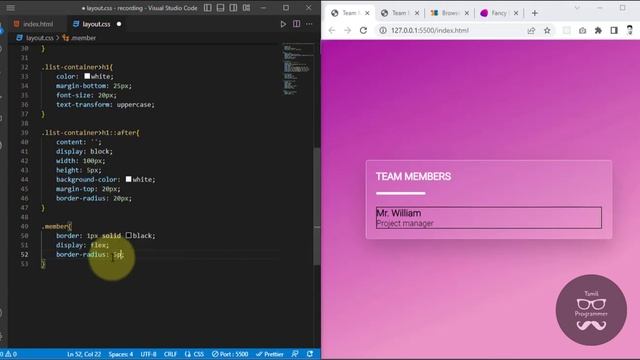Click the address bar URL 127.0.0.1:5500/index.html
Viewport: 640px width, 360px height.
coord(430,30)
